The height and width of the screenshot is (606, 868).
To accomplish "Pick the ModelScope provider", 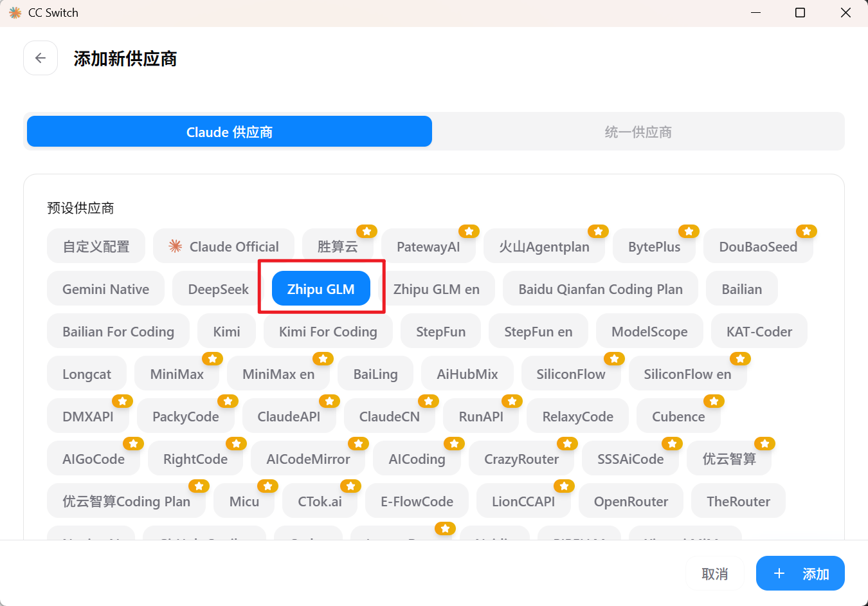I will click(649, 331).
